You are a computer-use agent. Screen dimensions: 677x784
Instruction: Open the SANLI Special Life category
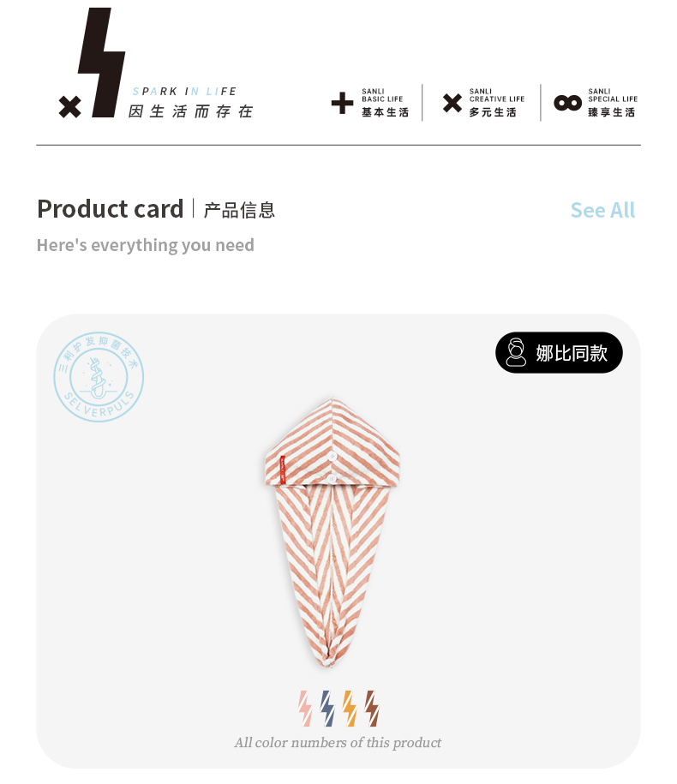point(612,104)
